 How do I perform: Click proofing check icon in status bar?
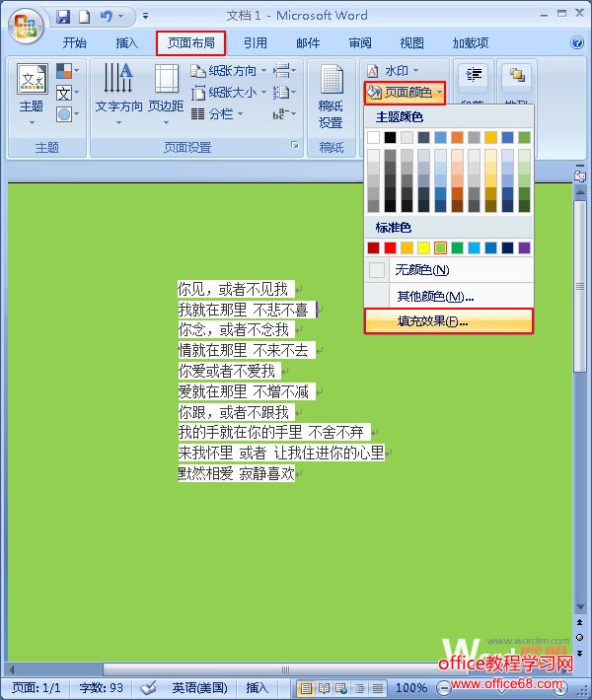[x=148, y=687]
